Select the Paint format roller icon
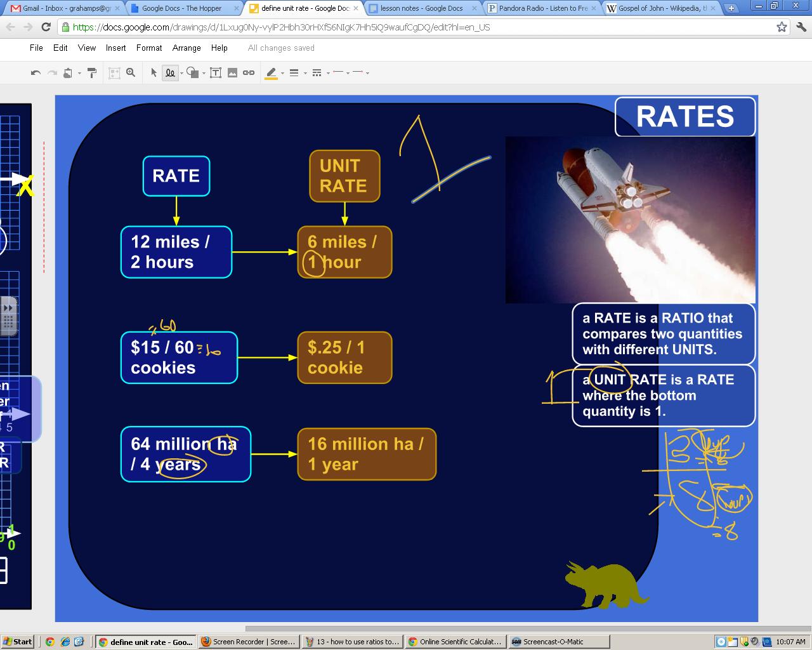 pyautogui.click(x=92, y=73)
